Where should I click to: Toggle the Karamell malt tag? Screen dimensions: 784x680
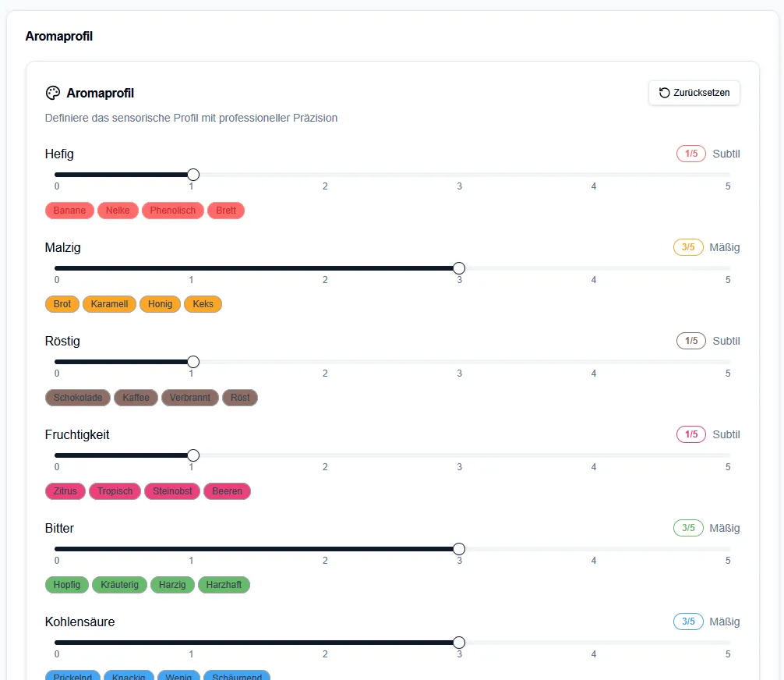(x=109, y=304)
